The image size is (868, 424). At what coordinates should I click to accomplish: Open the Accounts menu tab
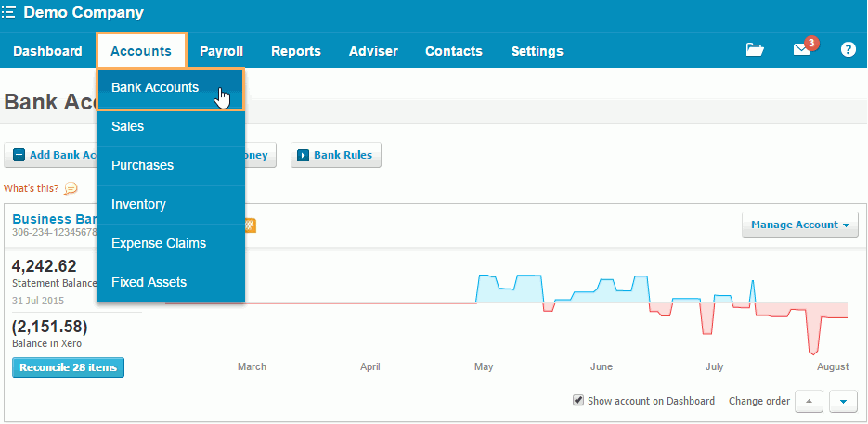pos(141,51)
